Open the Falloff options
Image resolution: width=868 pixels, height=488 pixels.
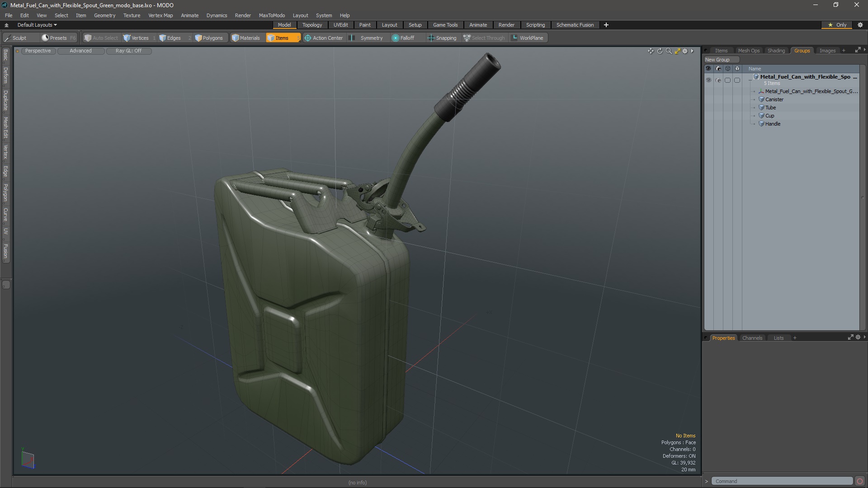pos(403,38)
